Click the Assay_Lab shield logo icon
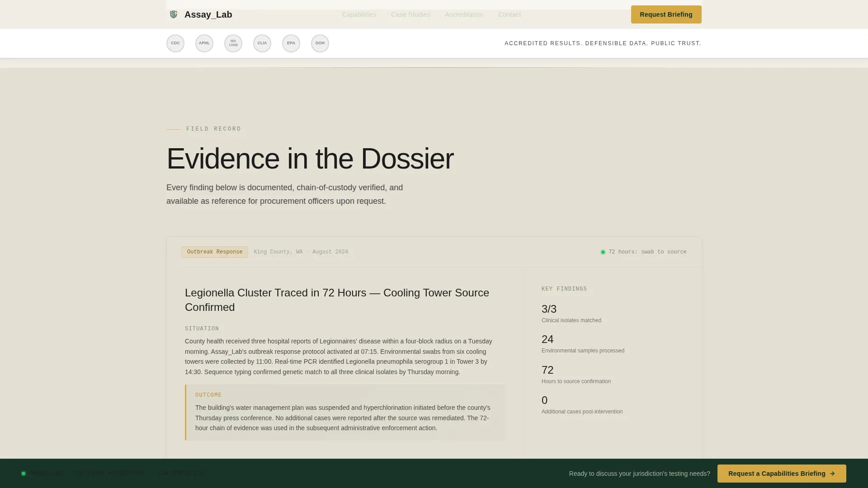Image resolution: width=868 pixels, height=488 pixels. pyautogui.click(x=174, y=14)
